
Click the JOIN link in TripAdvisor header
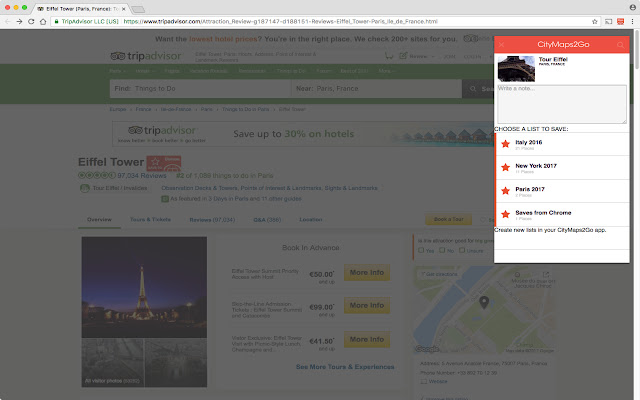click(449, 56)
